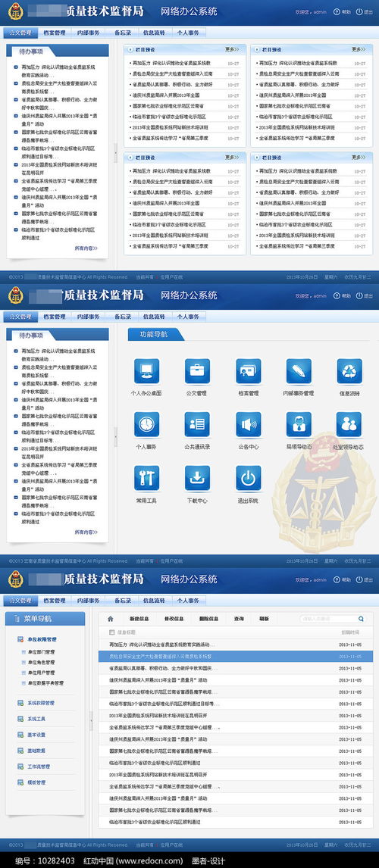Expand the 系统工具 menu node
The image size is (379, 868).
click(x=36, y=719)
